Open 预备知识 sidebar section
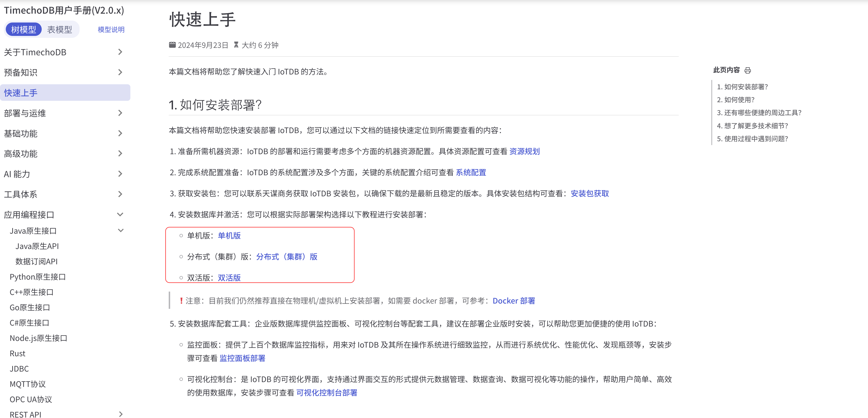This screenshot has width=868, height=418. point(21,72)
